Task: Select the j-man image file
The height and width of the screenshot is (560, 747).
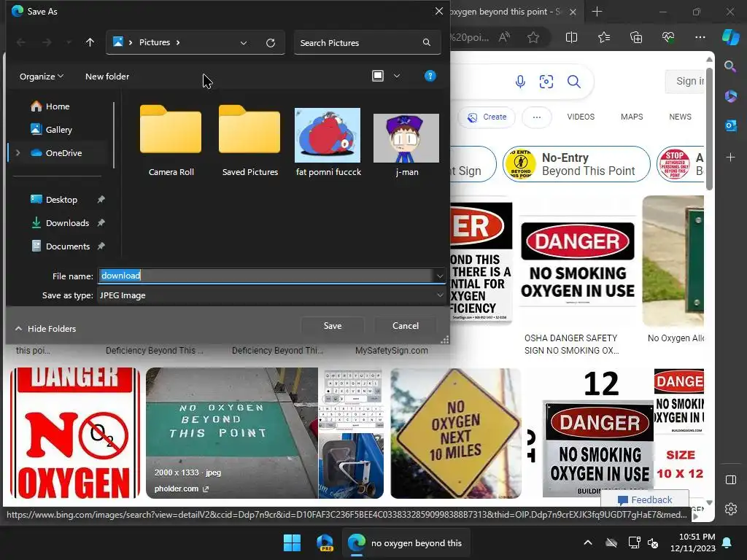Action: pyautogui.click(x=406, y=145)
